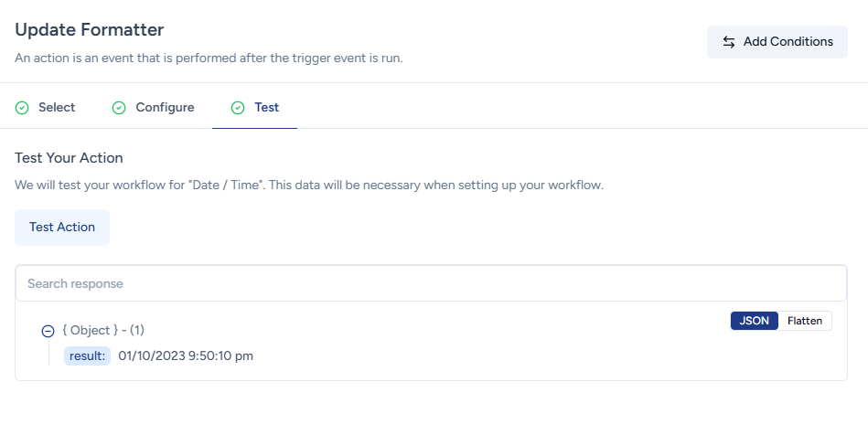Click the green check icon beside Select
The height and width of the screenshot is (424, 868).
22,108
